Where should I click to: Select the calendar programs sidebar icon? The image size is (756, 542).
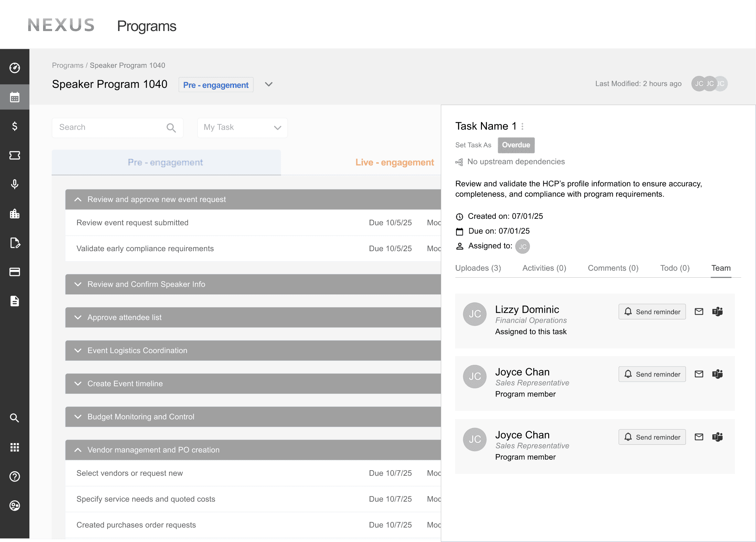click(x=15, y=97)
